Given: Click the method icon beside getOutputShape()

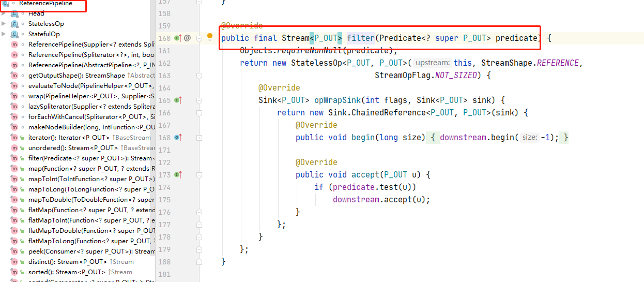Looking at the screenshot, I should point(14,76).
